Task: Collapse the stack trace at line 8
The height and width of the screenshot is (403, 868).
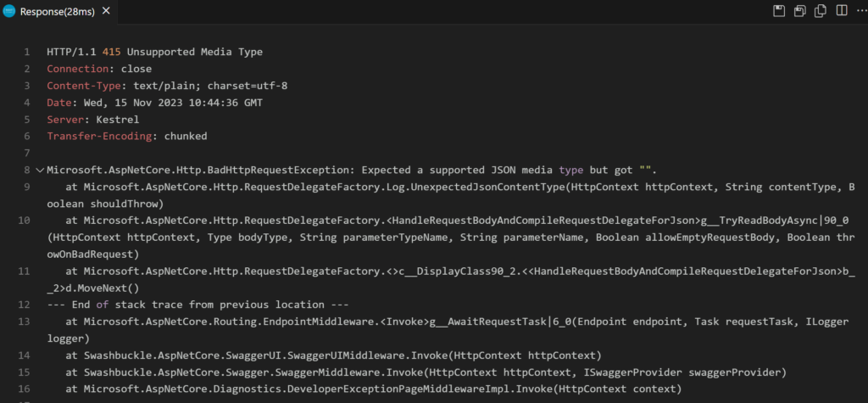Action: 39,170
